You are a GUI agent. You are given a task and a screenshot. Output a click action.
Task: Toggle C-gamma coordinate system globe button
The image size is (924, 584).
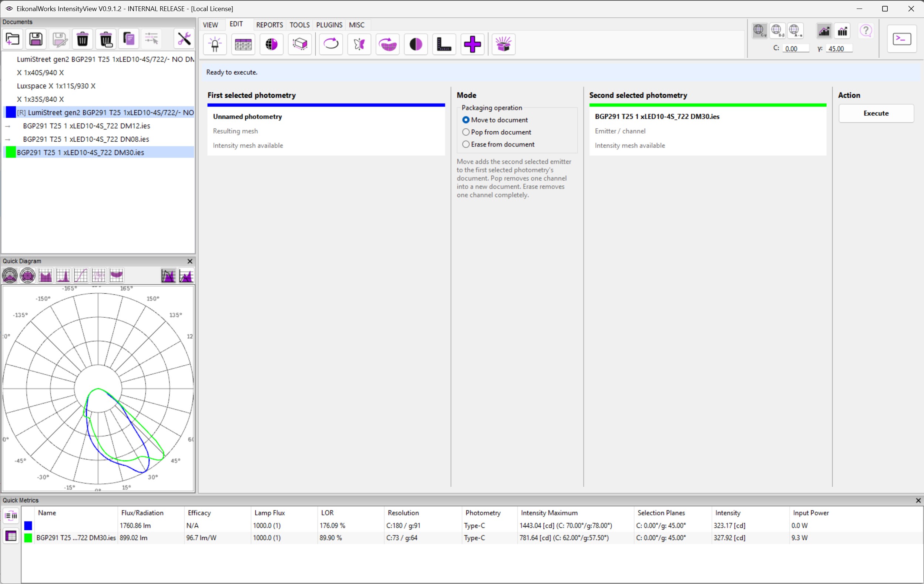[759, 31]
